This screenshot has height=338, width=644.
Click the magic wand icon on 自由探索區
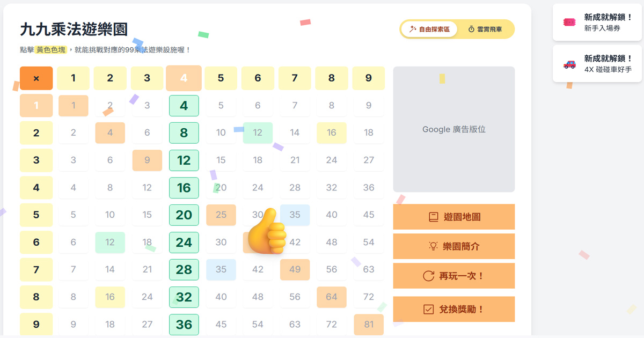[x=413, y=29]
